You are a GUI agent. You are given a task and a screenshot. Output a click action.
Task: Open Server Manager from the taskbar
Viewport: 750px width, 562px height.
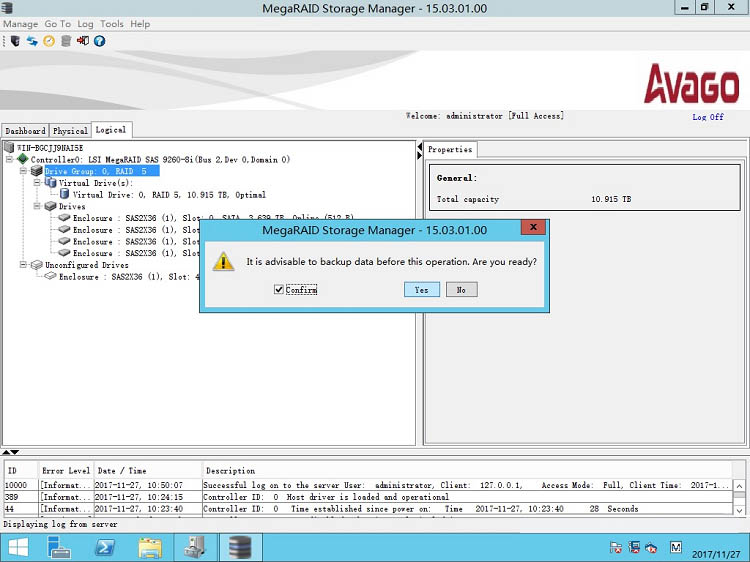pos(59,548)
